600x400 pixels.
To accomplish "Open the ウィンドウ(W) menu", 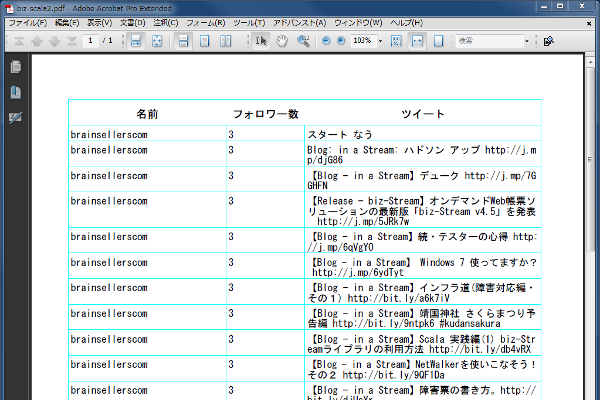I will pyautogui.click(x=358, y=23).
